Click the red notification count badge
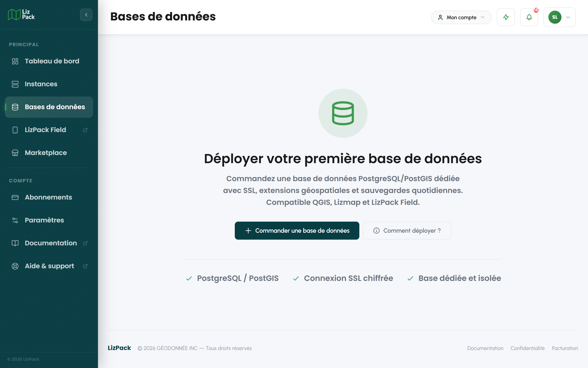Image resolution: width=588 pixels, height=368 pixels. (536, 10)
